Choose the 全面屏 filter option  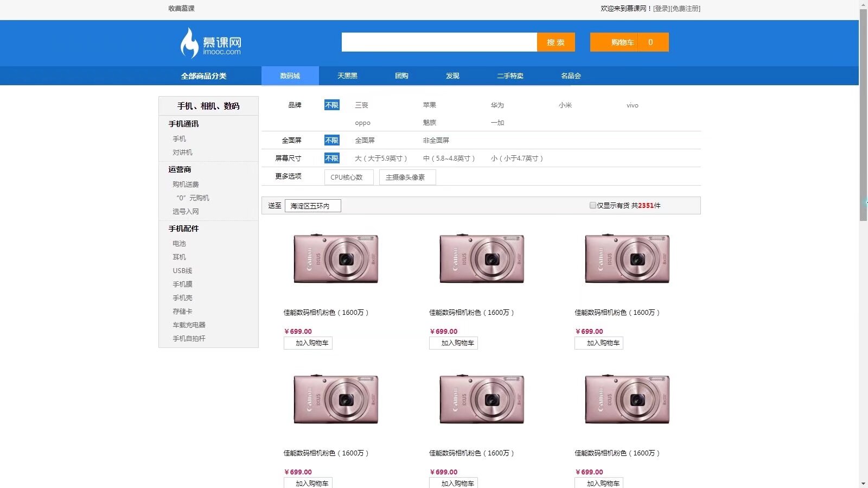pos(365,141)
